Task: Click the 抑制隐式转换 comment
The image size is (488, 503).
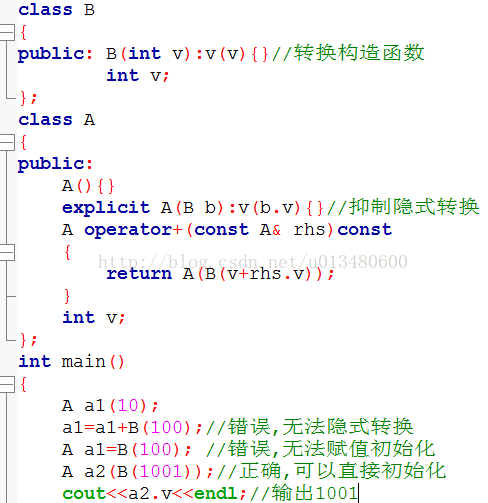Action: pyautogui.click(x=403, y=207)
